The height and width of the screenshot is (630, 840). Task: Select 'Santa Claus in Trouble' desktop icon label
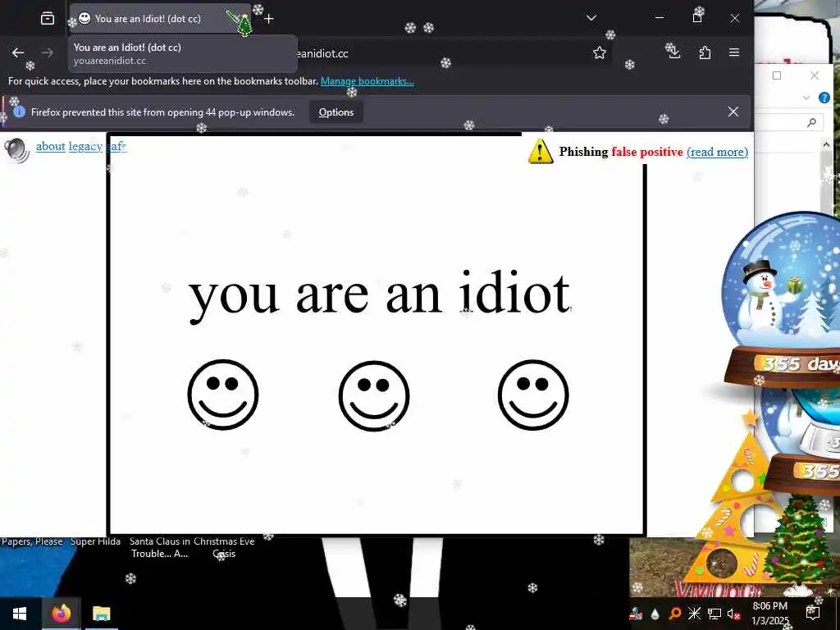tap(160, 547)
